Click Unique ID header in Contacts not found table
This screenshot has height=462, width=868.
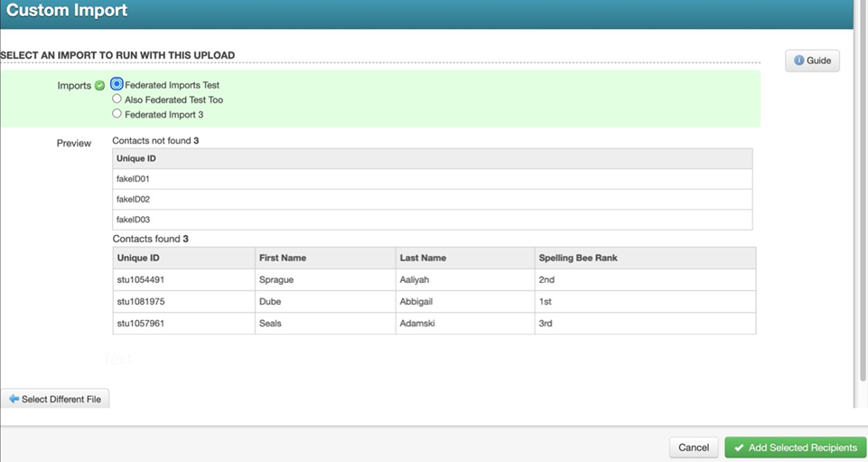(x=136, y=159)
